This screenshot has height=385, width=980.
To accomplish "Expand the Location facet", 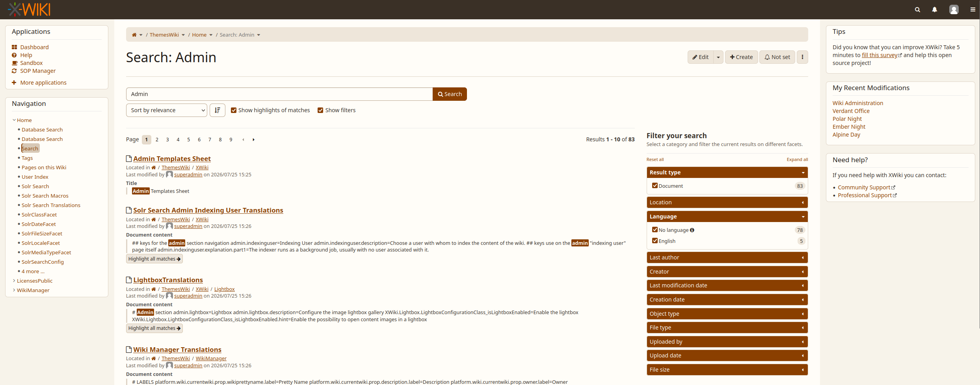I will point(727,202).
